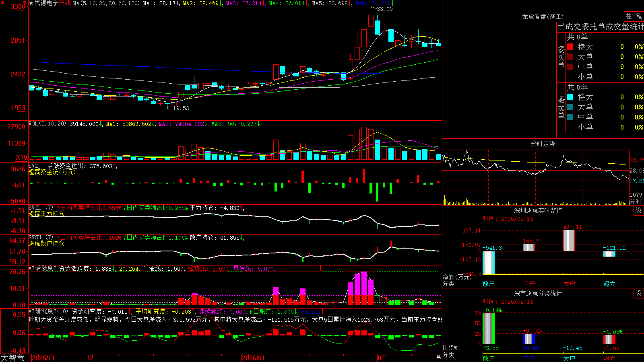Click the MA2: 28.469 yellow value
This screenshot has width=644, height=362.
200,3
